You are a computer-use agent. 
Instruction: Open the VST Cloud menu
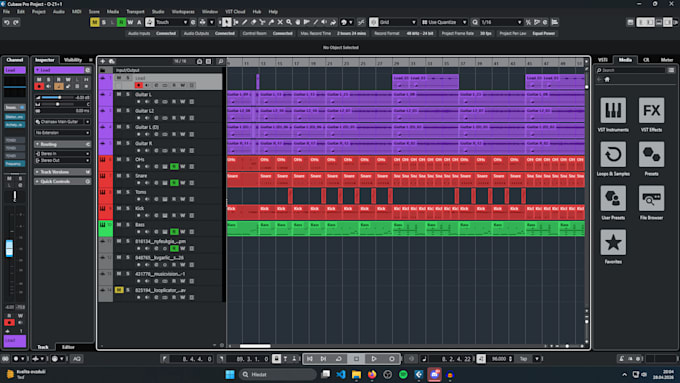coord(235,12)
